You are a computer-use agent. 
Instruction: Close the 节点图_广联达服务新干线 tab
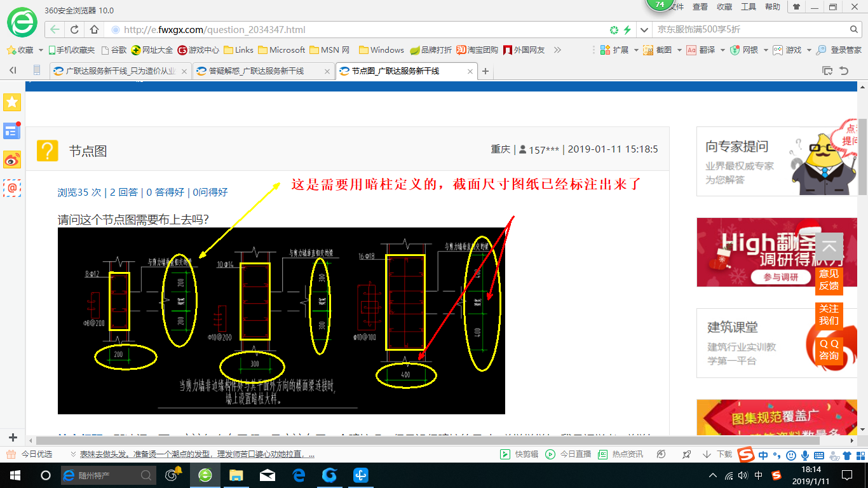(x=471, y=71)
